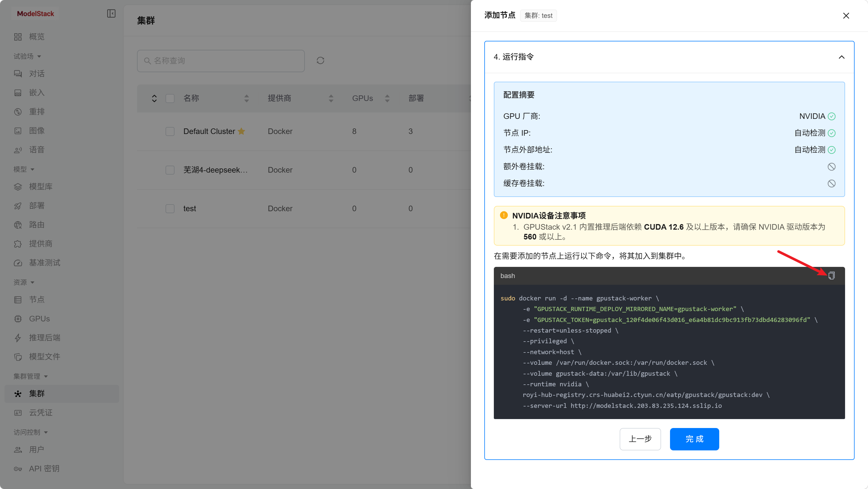Open the Default Cluster entry
Image resolution: width=868 pixels, height=489 pixels.
tap(209, 131)
